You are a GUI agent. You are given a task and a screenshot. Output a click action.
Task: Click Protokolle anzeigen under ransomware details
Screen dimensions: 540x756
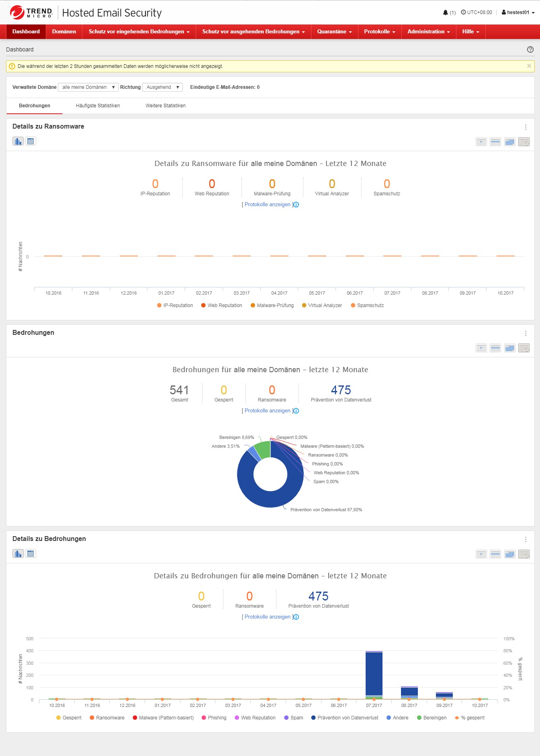267,205
